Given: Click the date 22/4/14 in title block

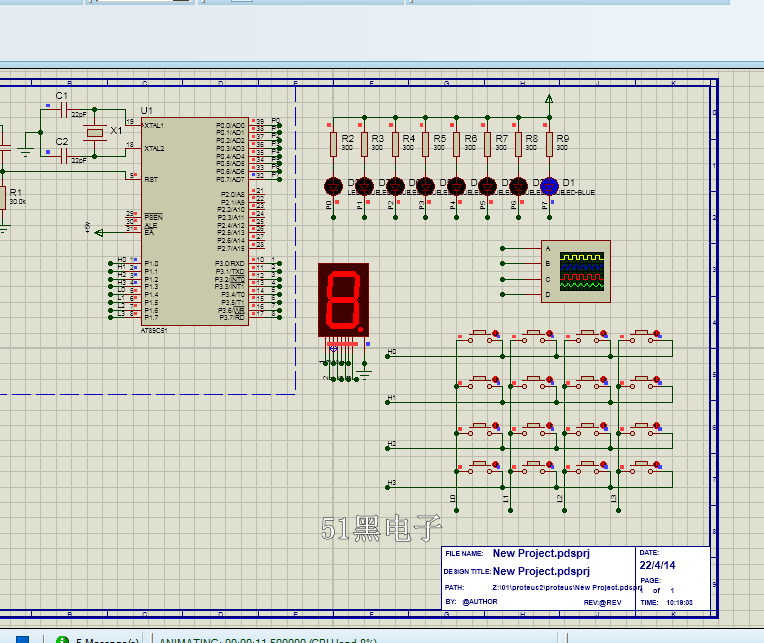Looking at the screenshot, I should tap(657, 565).
